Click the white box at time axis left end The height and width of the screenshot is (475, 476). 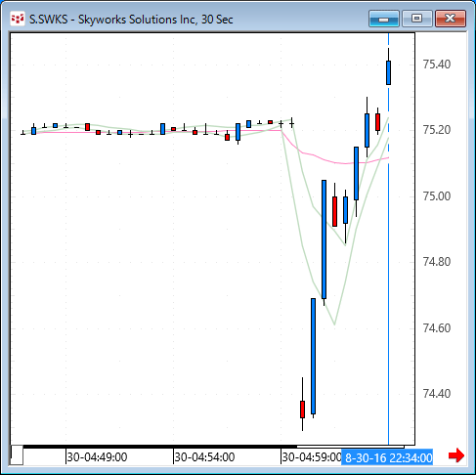click(x=17, y=454)
